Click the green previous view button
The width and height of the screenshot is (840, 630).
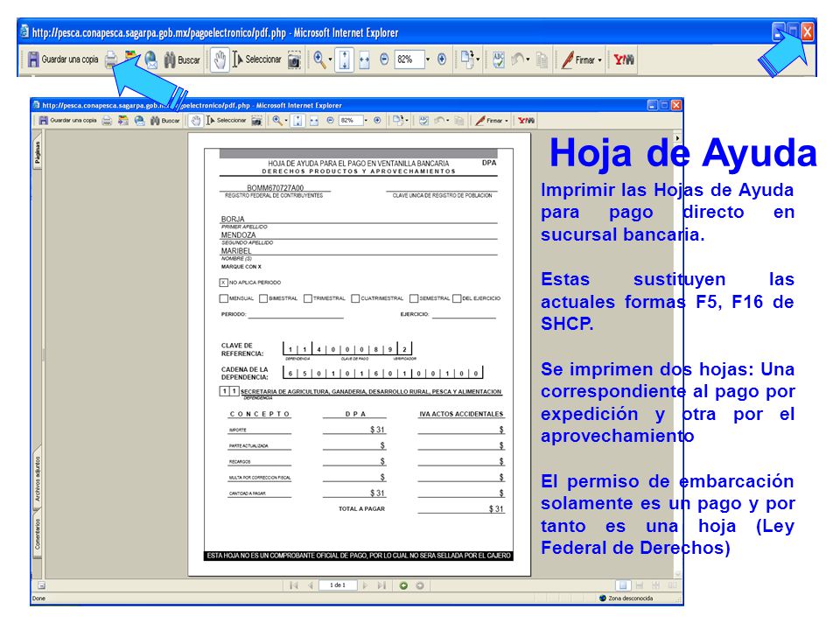(403, 586)
